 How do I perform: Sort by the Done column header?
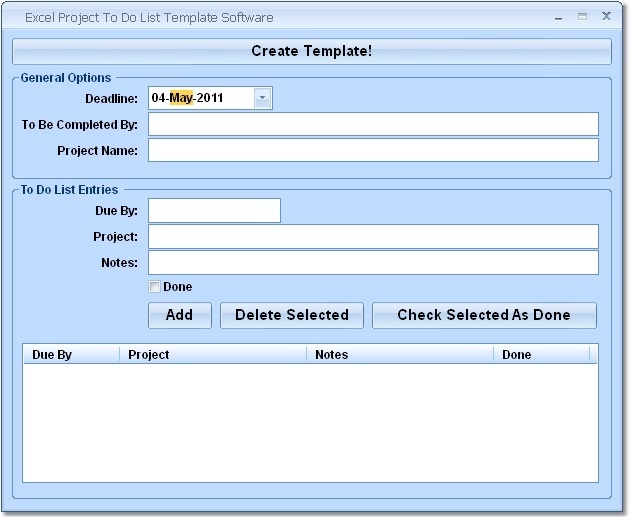pyautogui.click(x=541, y=355)
